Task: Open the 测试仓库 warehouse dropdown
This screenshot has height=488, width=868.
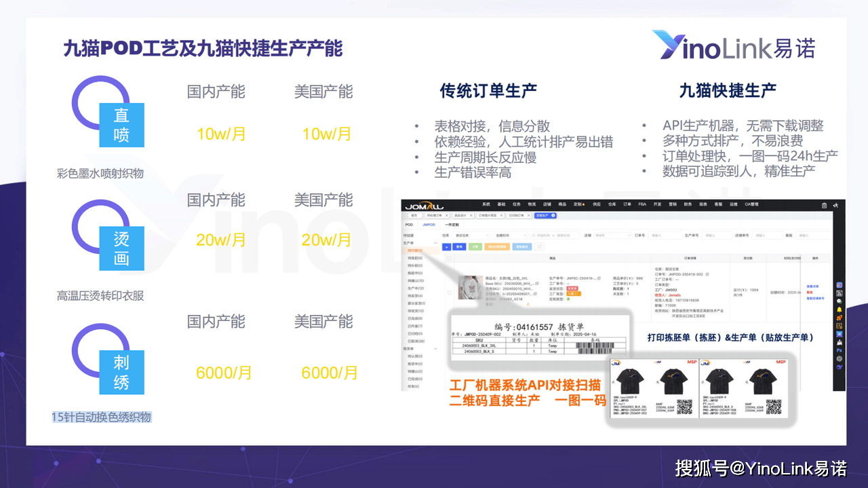Action: pyautogui.click(x=471, y=236)
